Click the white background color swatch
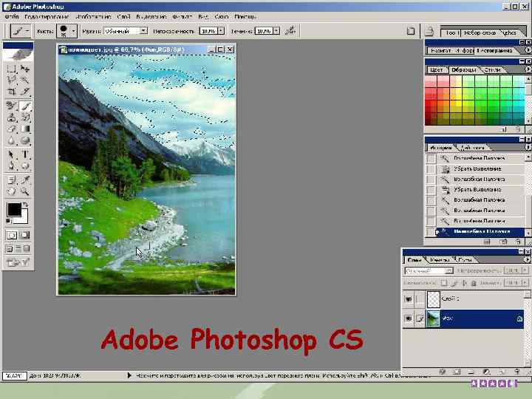Viewport: 532px width, 399px height. (x=24, y=219)
